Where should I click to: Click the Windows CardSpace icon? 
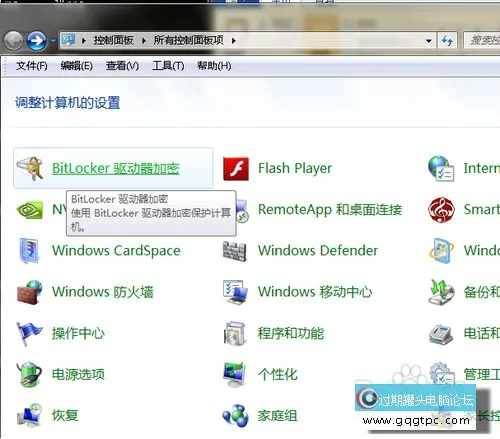click(30, 251)
